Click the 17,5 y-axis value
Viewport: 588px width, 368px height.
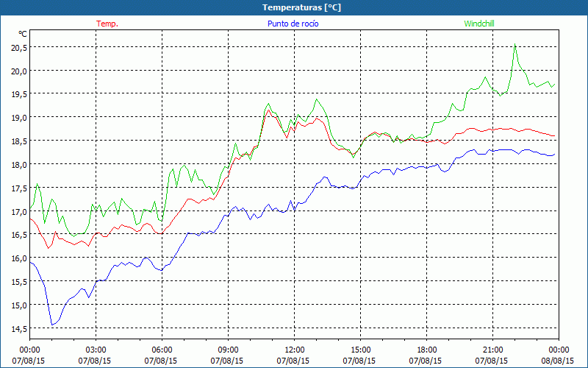(19, 188)
